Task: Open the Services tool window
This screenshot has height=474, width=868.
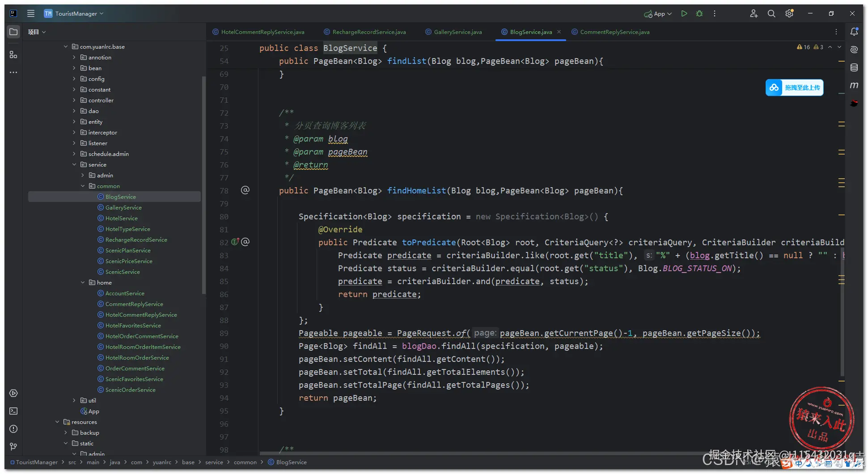Action: pos(13,393)
